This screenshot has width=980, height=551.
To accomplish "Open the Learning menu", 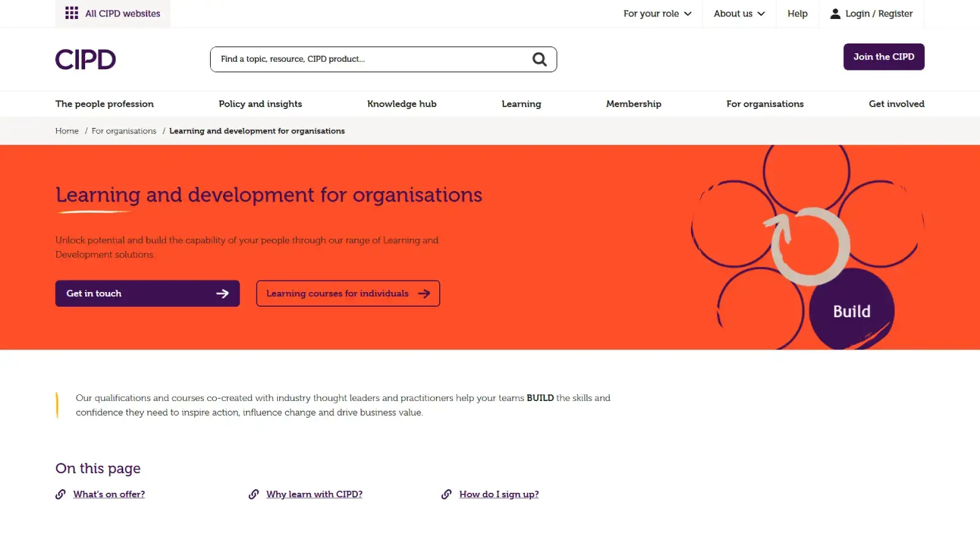I will (521, 104).
